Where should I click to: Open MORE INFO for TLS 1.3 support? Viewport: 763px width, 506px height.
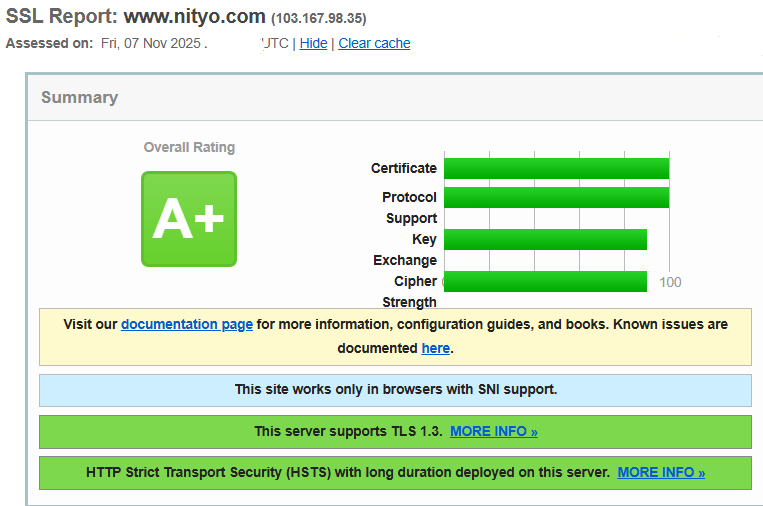[x=494, y=431]
